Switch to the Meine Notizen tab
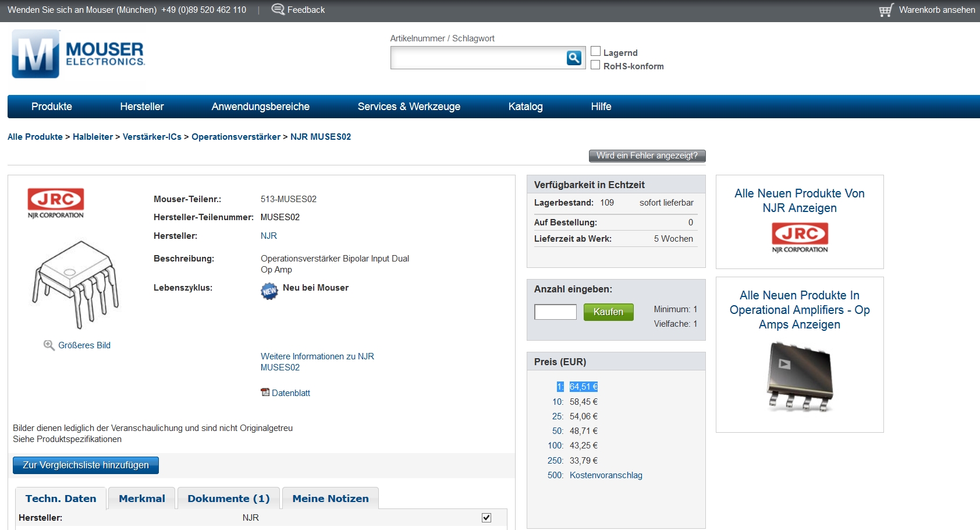Screen dimensions: 980x530 (331, 499)
